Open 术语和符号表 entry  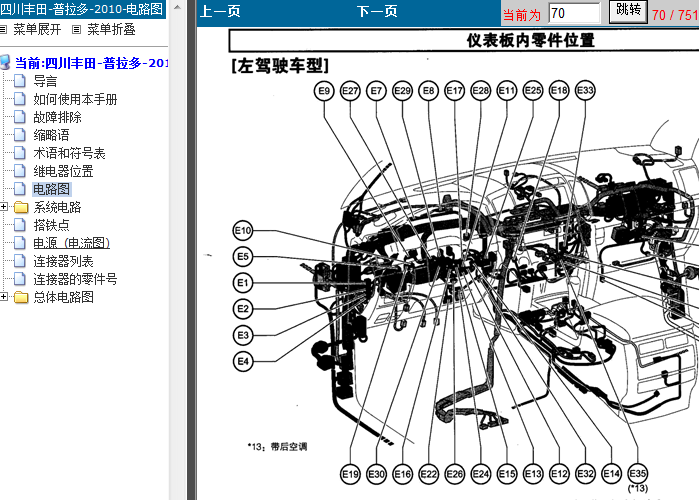click(70, 153)
